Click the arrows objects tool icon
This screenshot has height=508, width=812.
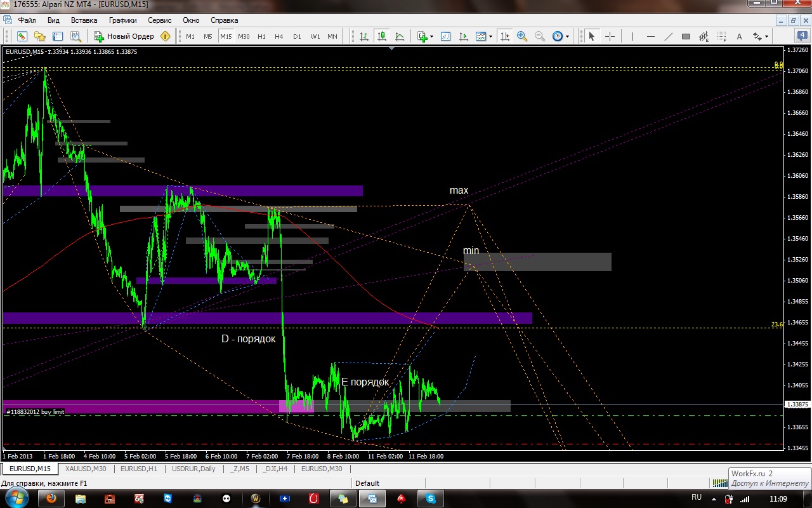(x=757, y=36)
